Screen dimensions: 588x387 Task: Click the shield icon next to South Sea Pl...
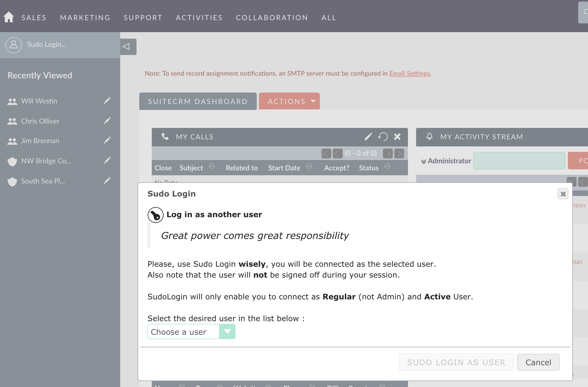tap(12, 181)
